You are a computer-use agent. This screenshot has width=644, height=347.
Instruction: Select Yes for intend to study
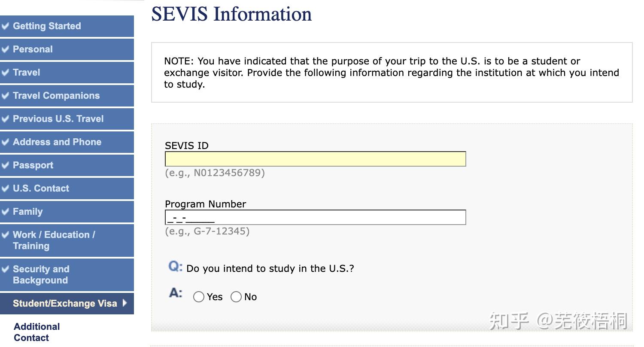(198, 297)
